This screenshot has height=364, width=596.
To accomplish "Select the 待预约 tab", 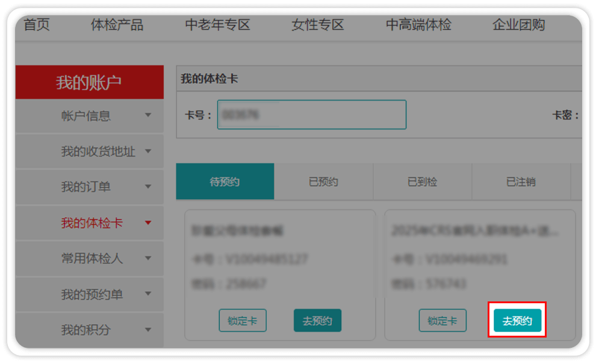I will coord(225,182).
